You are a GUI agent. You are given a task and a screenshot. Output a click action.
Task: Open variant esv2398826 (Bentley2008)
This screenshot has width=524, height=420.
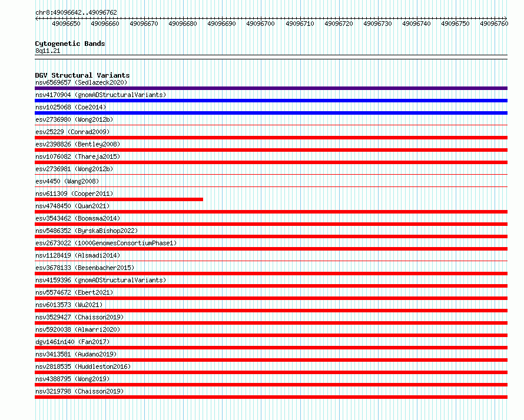78,144
